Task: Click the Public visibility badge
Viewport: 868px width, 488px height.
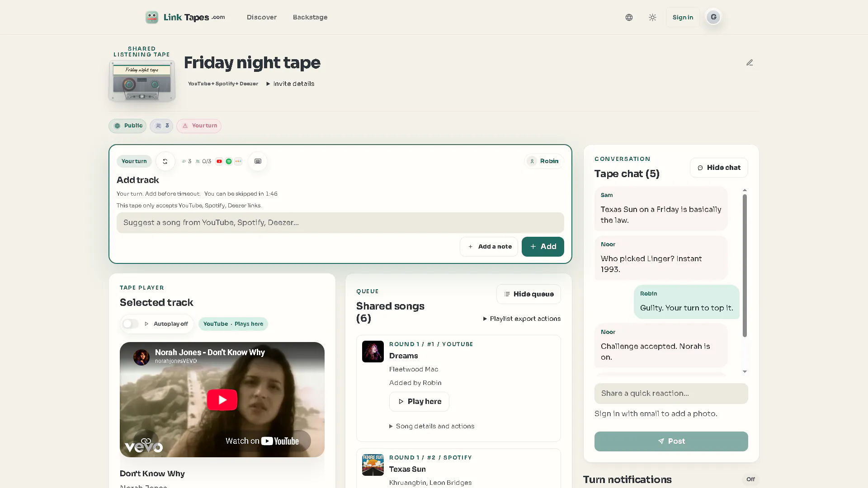Action: (127, 126)
